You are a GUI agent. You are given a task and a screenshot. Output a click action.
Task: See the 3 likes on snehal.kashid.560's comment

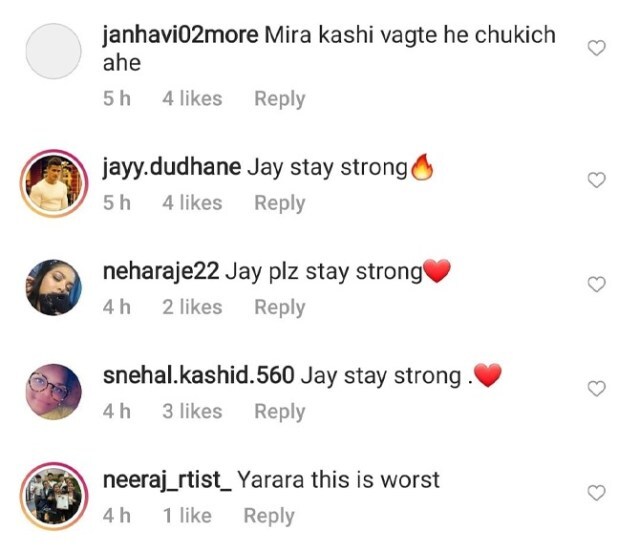coord(192,411)
